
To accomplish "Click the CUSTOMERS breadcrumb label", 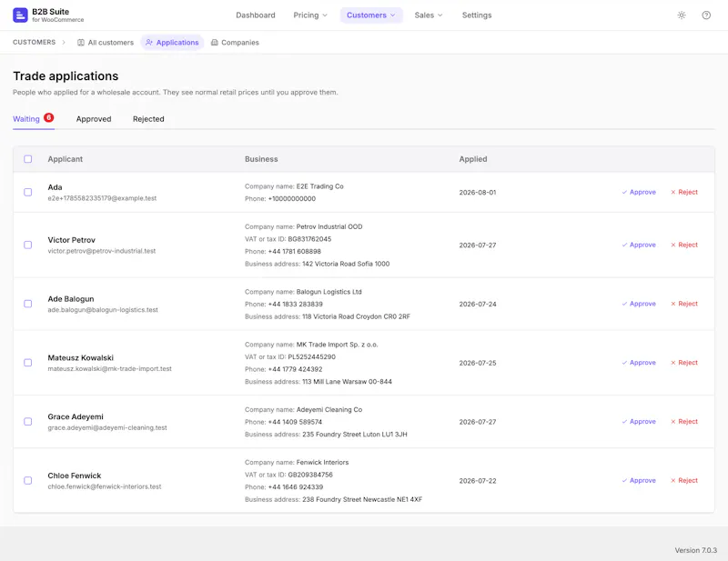I will click(34, 42).
